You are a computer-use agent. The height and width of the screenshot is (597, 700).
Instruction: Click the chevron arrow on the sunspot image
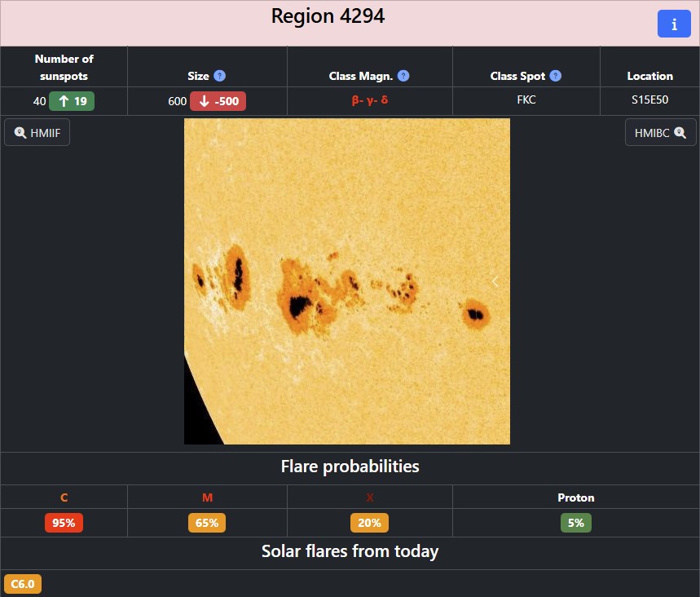495,281
